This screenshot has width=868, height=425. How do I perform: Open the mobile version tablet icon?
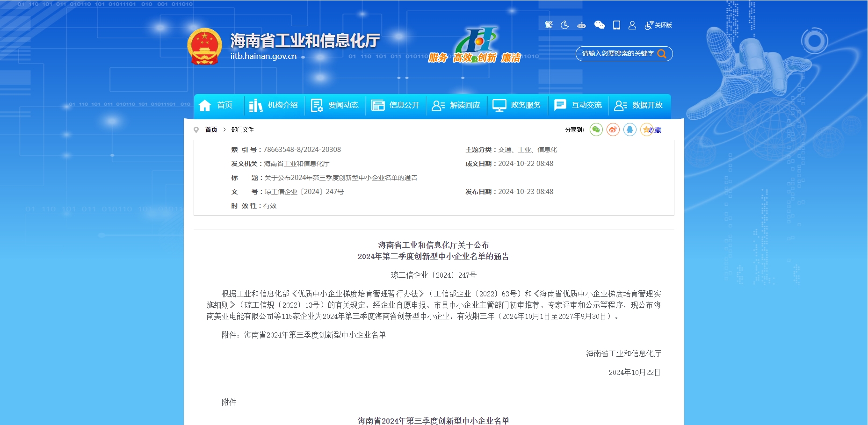pyautogui.click(x=616, y=25)
